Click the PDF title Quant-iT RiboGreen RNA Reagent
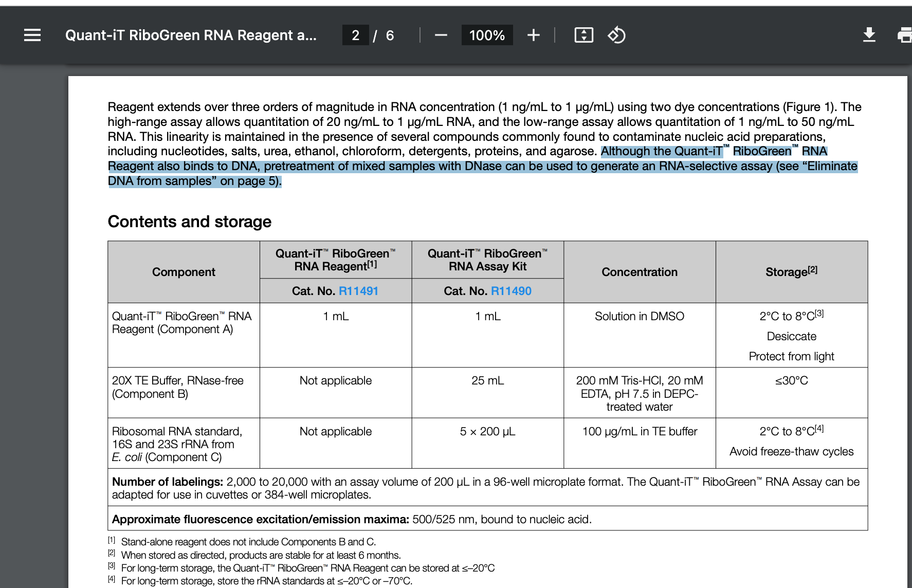The image size is (912, 588). pos(191,35)
